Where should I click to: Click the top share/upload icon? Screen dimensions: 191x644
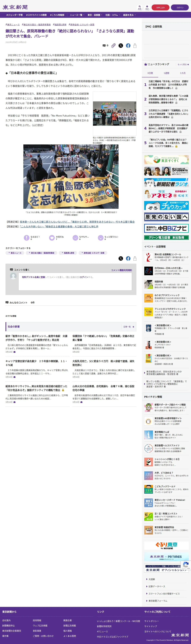[x=135, y=45]
